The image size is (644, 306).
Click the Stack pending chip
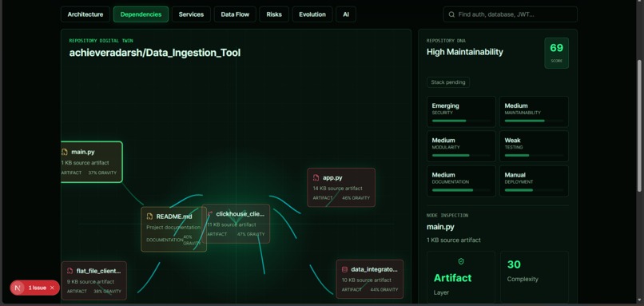coord(448,82)
